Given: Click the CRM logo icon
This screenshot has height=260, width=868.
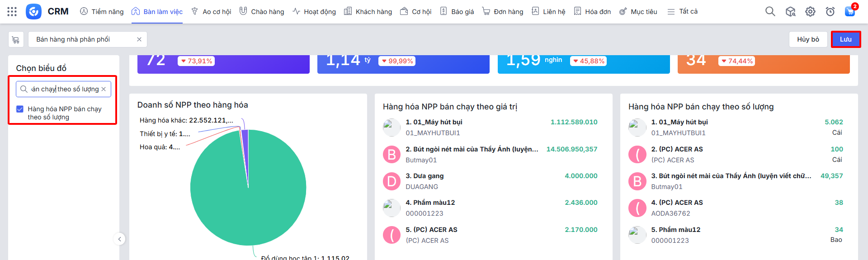Looking at the screenshot, I should (x=33, y=11).
